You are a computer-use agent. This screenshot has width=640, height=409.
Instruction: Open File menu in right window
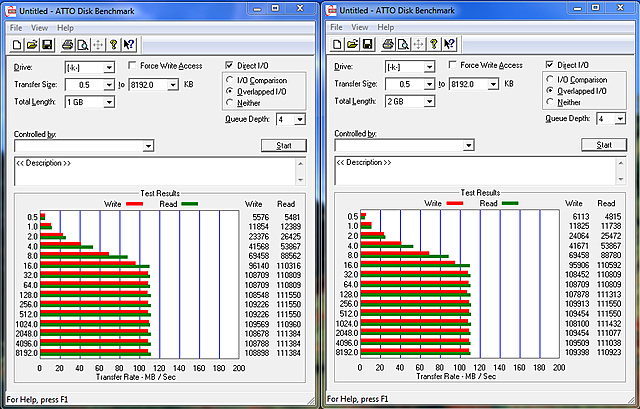[336, 27]
